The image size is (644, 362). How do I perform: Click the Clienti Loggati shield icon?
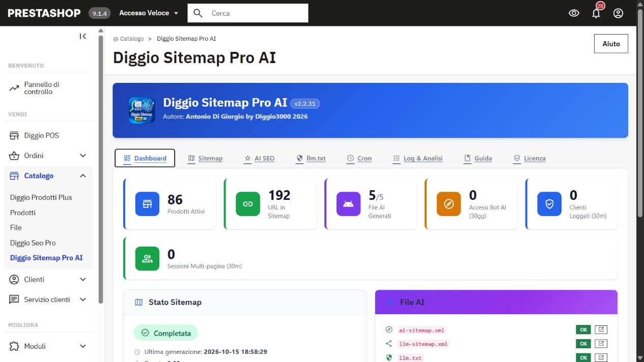tap(549, 204)
